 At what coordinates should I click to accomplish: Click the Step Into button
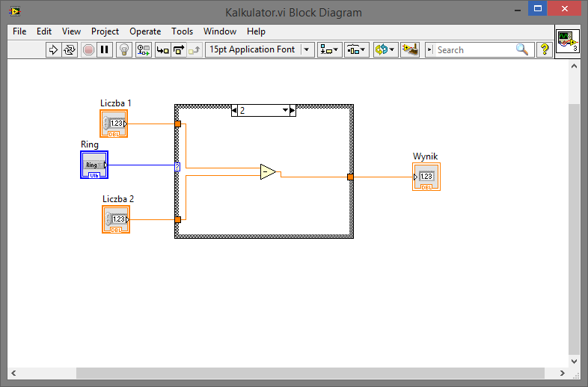click(x=162, y=50)
